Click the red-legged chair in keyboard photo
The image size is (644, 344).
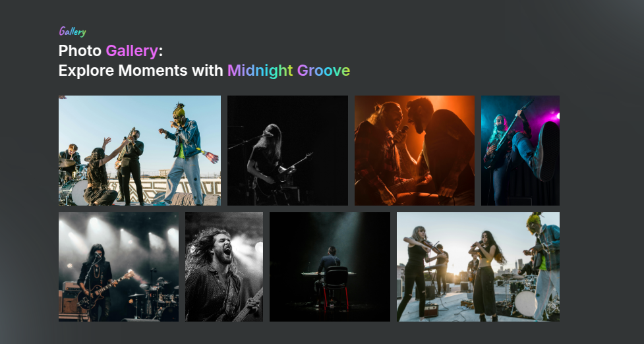[336, 287]
